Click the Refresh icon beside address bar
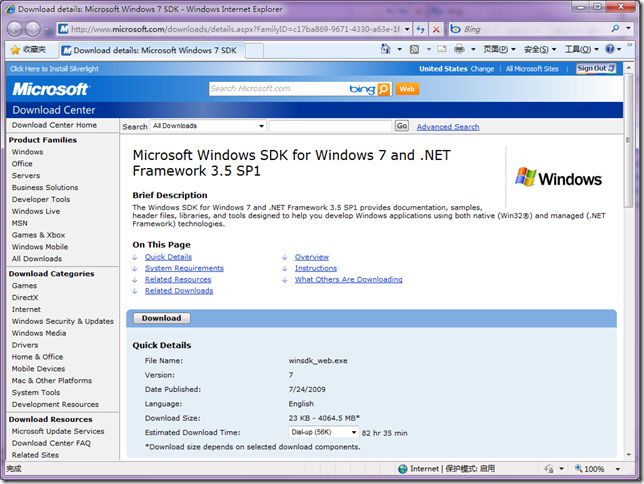 (421, 29)
